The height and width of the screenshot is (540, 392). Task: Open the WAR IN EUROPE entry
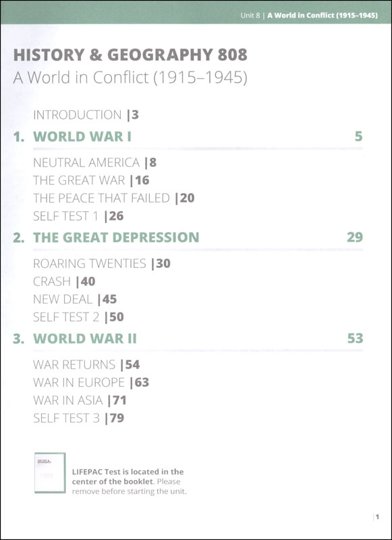[x=91, y=383]
